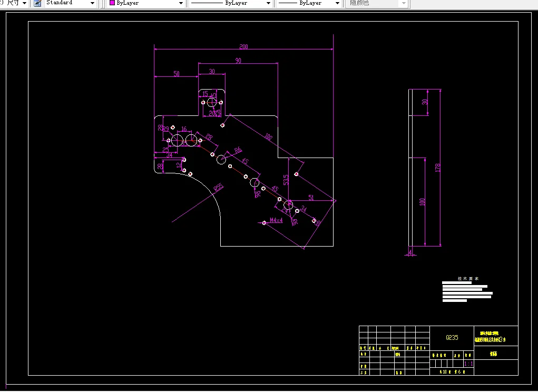Select the R6 radius dimension

[x=238, y=150]
